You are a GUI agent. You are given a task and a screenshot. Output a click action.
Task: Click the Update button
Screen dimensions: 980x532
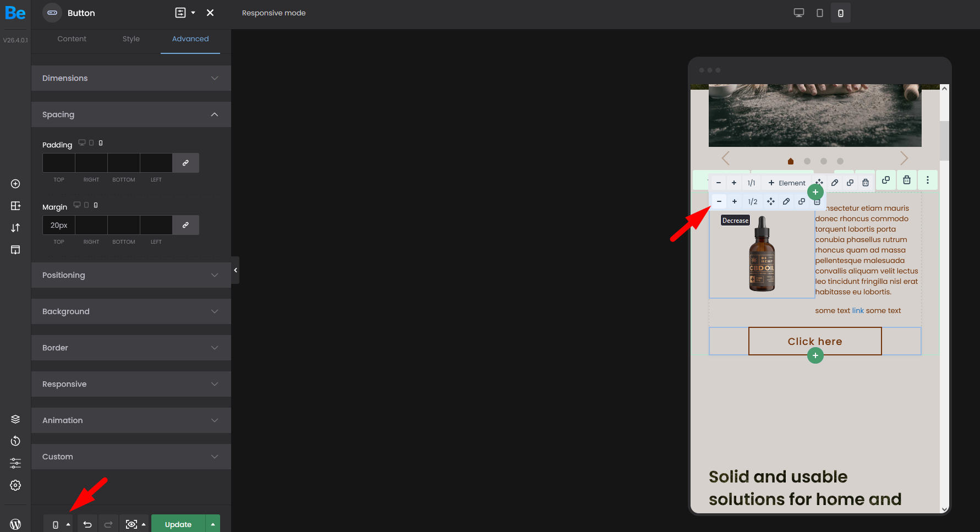click(x=177, y=523)
